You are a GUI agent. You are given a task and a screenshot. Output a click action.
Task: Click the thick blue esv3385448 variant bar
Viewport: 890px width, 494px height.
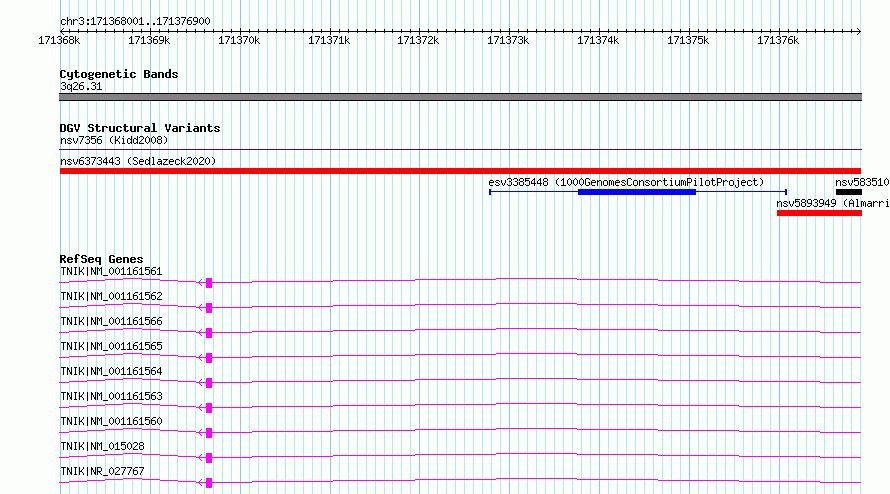(x=637, y=192)
